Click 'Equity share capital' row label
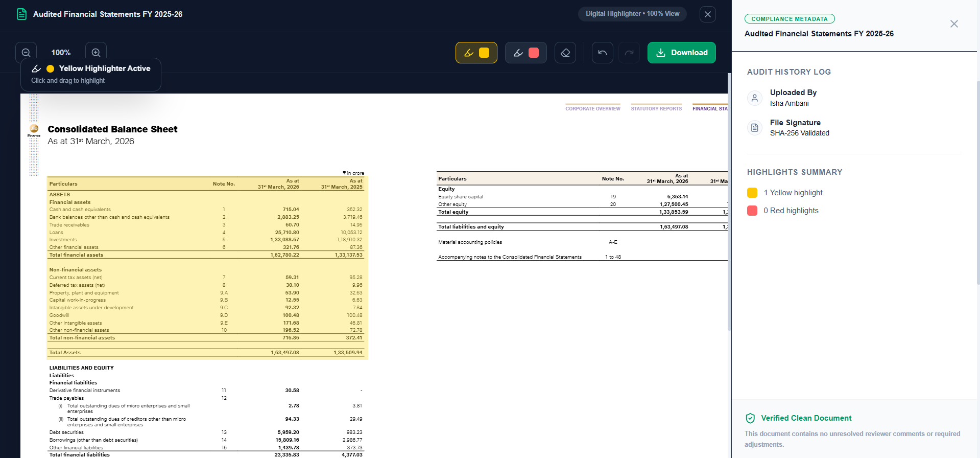Viewport: 980px width, 458px height. [x=460, y=197]
